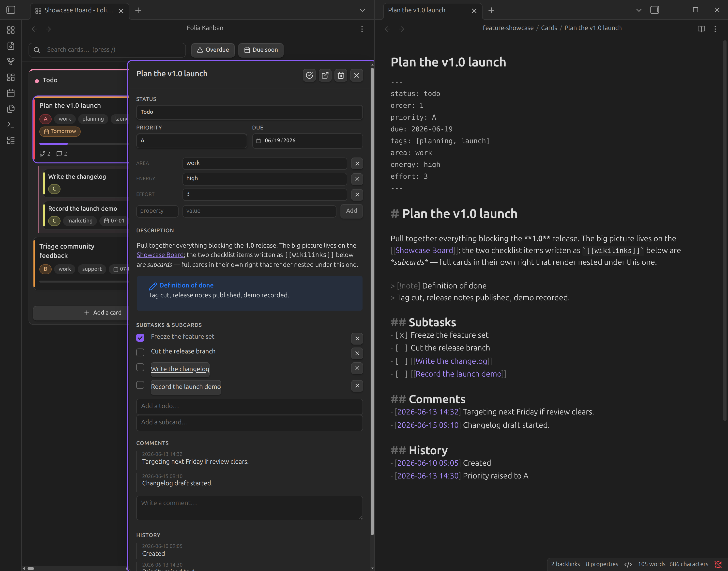
Task: Delete the 'Cut the release branch' subtask
Action: click(357, 353)
